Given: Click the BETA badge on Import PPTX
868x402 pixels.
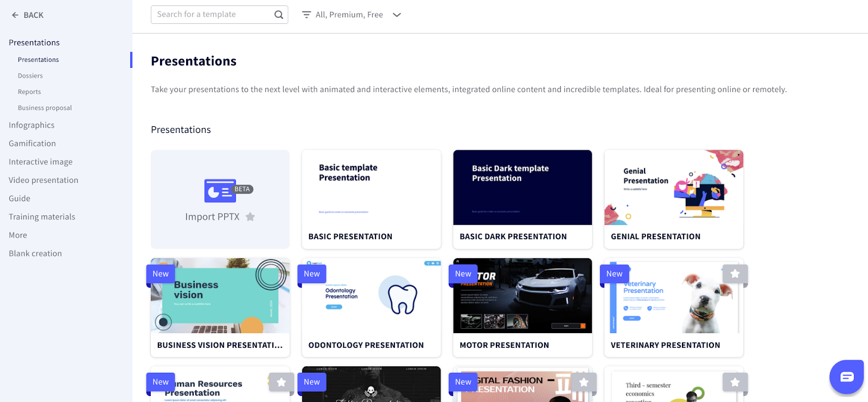Looking at the screenshot, I should click(x=242, y=189).
